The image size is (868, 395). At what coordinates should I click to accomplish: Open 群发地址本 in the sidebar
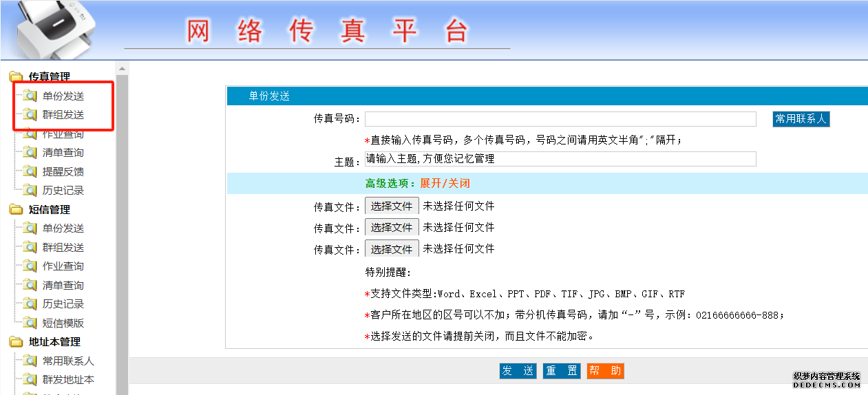tap(68, 380)
